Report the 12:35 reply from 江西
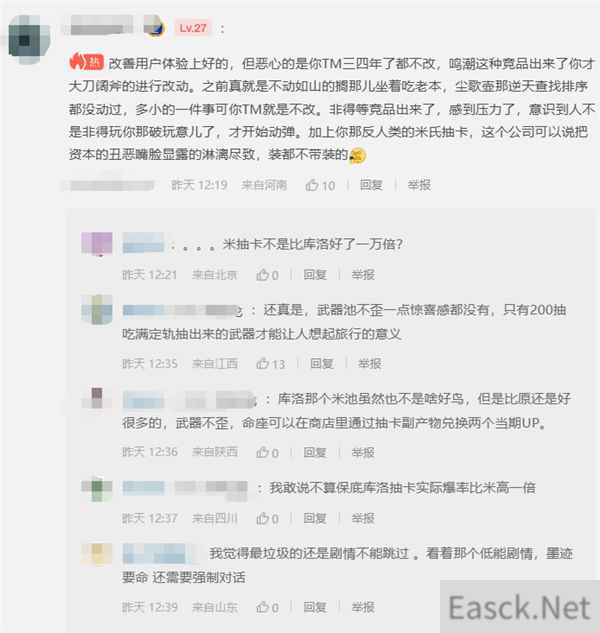600x633 pixels. point(369,364)
